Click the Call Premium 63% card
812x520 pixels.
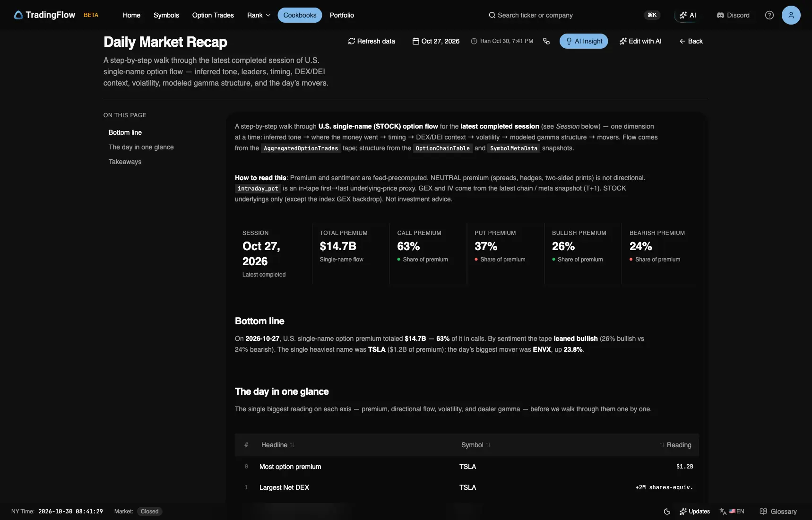click(x=428, y=253)
